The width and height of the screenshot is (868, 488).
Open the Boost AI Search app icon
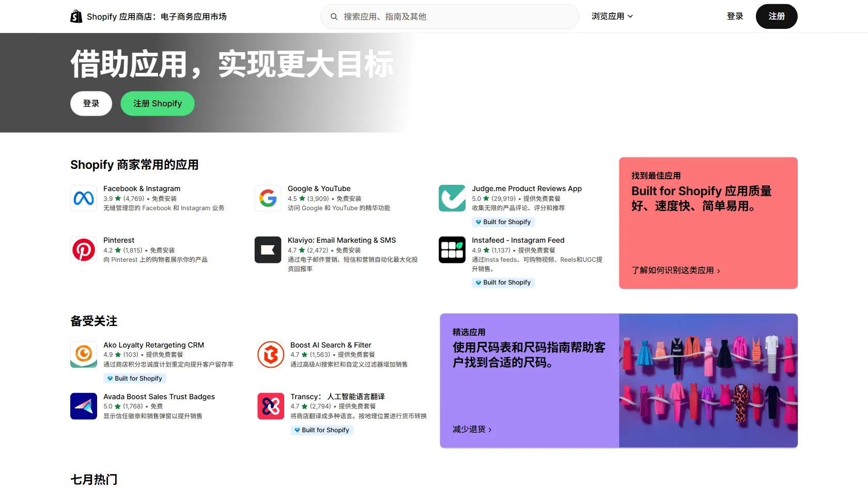tap(271, 355)
